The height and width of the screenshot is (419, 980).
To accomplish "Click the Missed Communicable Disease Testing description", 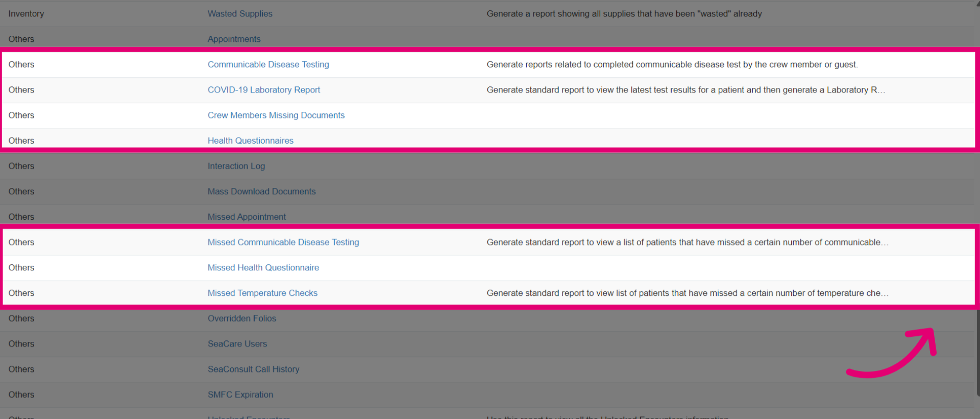I will coord(688,242).
